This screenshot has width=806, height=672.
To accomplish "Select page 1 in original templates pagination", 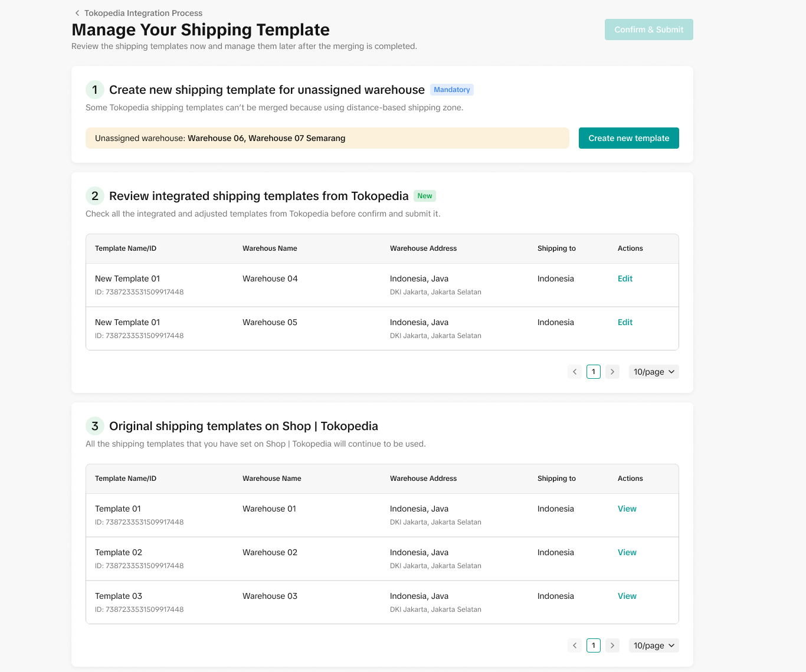I will pyautogui.click(x=594, y=645).
